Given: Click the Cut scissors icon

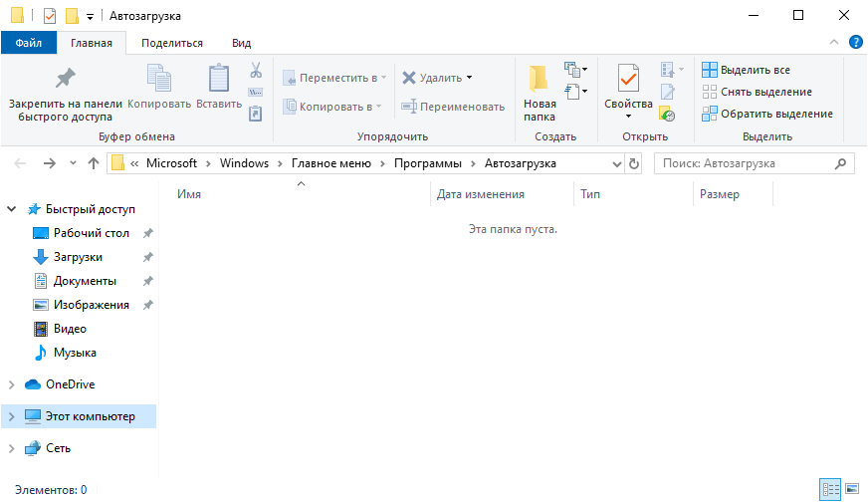Looking at the screenshot, I should pyautogui.click(x=255, y=71).
